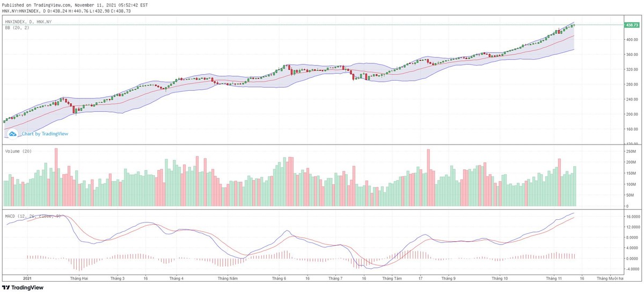Click the Tháng 11 time axis label
Screen dimensions: 644x294
[x=553, y=278]
